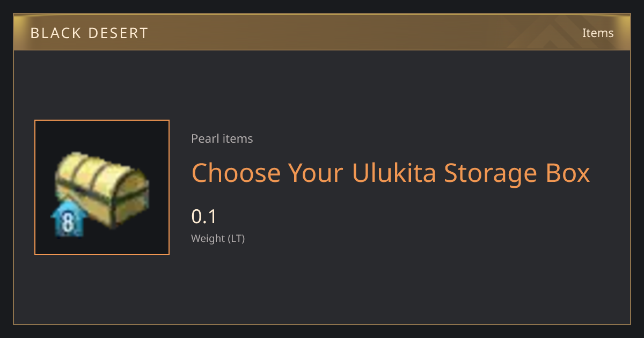The image size is (644, 338).
Task: Click the Weight (LT) label
Action: pyautogui.click(x=218, y=239)
